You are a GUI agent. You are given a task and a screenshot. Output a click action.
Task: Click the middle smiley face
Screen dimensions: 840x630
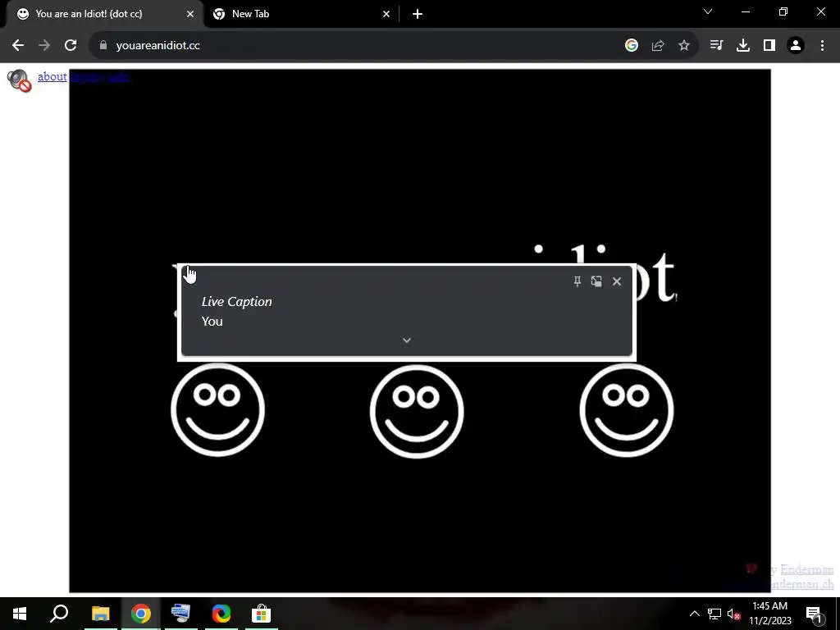(x=417, y=412)
